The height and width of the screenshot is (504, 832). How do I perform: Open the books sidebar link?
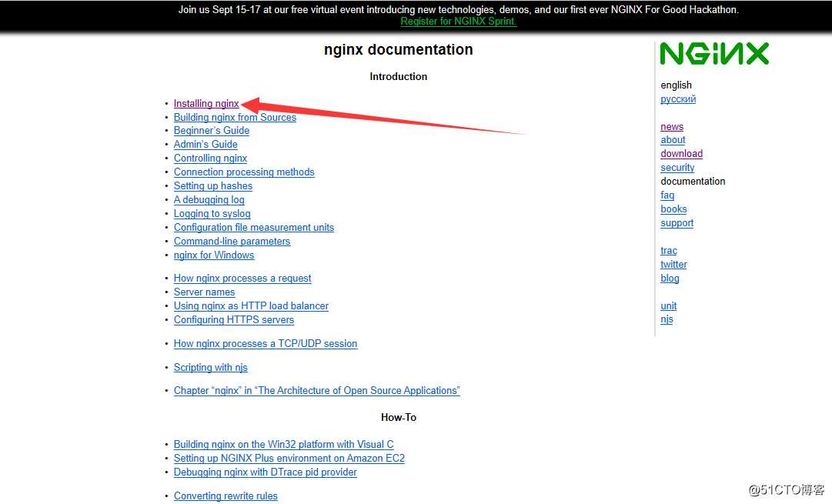(674, 209)
